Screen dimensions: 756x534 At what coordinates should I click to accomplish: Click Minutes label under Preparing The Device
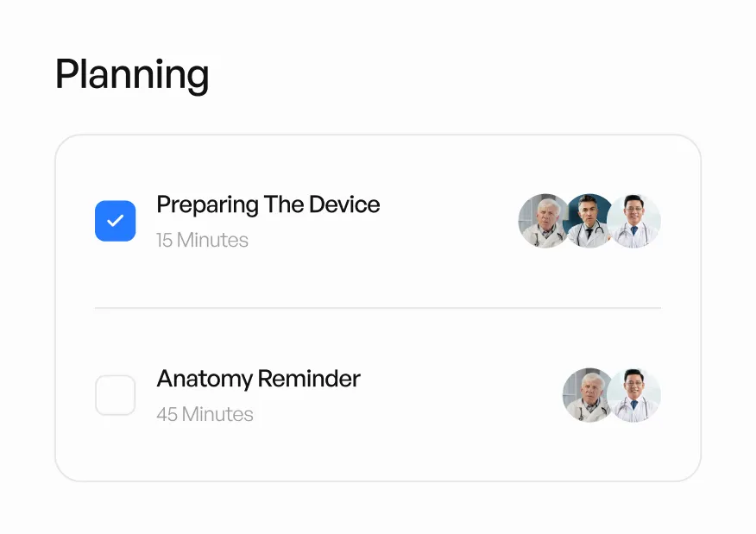tap(212, 241)
